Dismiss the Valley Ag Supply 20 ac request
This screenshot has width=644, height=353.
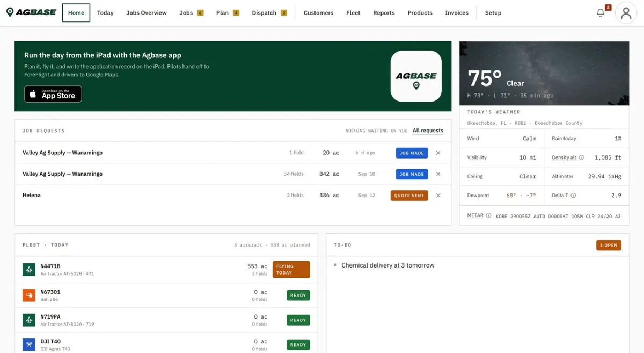coord(438,153)
